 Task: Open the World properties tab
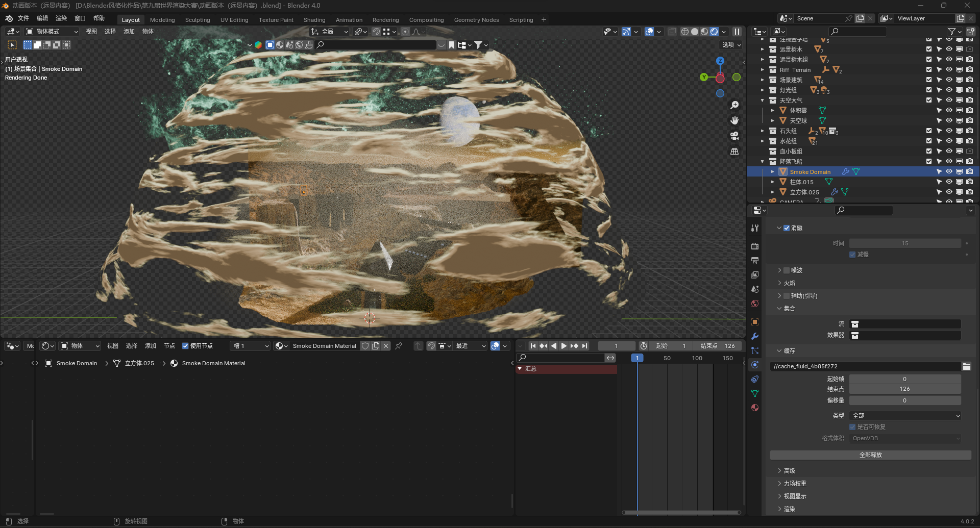point(755,303)
